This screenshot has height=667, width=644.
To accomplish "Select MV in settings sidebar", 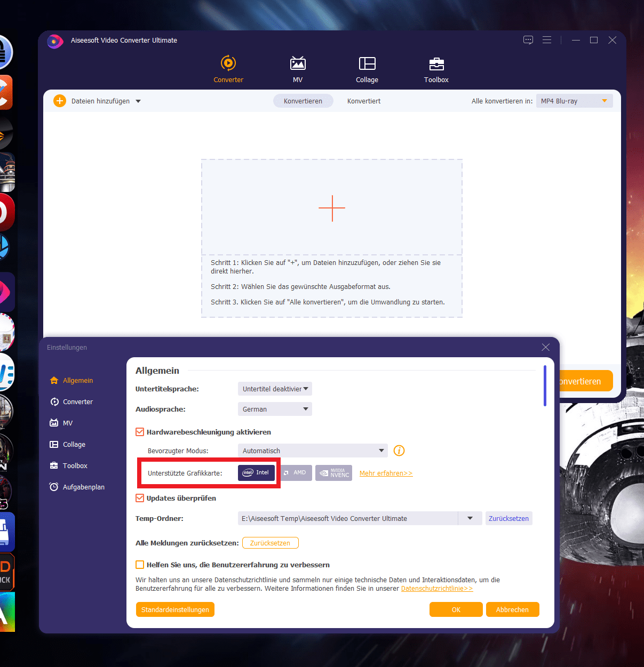I will pyautogui.click(x=61, y=423).
